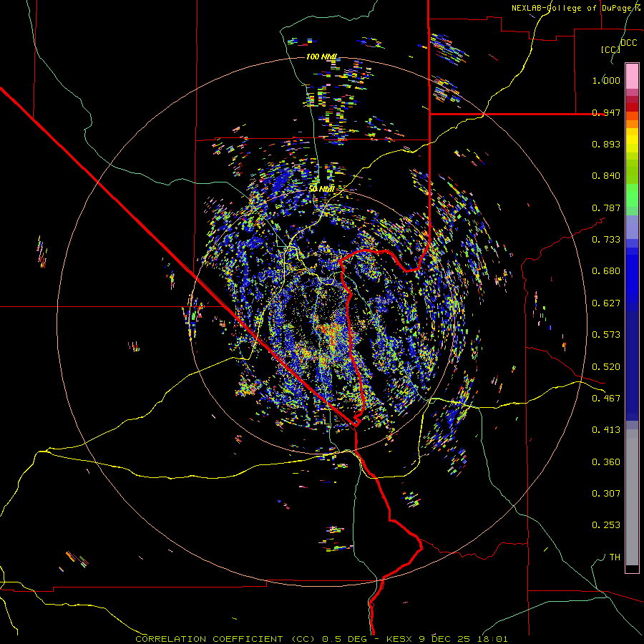
Task: Select the 0.573 legend value
Action: click(x=606, y=335)
